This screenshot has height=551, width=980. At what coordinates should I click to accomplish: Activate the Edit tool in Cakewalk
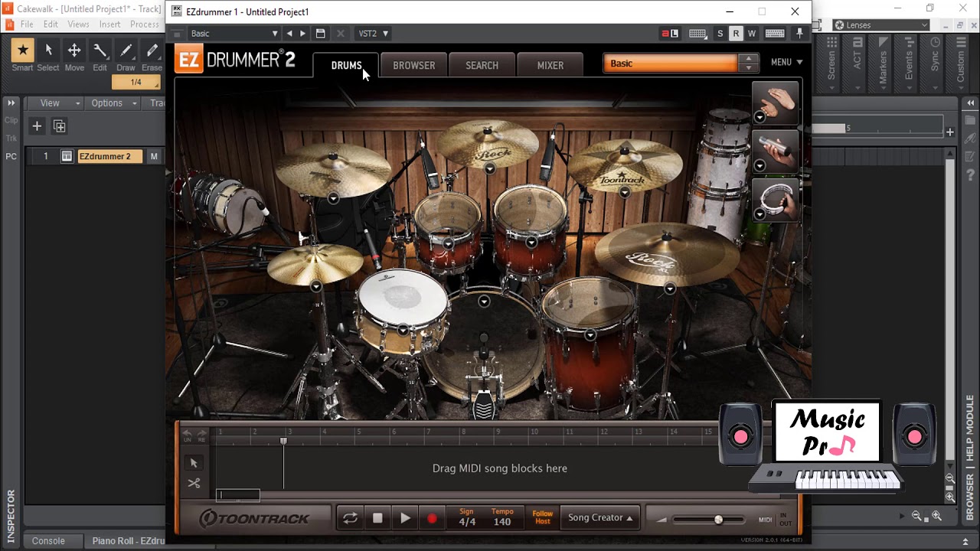click(100, 51)
